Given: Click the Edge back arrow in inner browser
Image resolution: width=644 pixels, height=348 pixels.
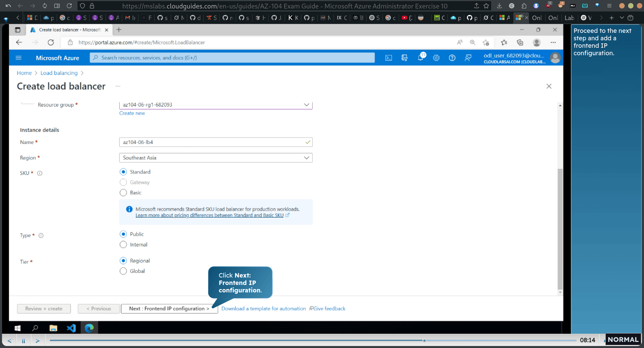Looking at the screenshot, I should point(19,42).
